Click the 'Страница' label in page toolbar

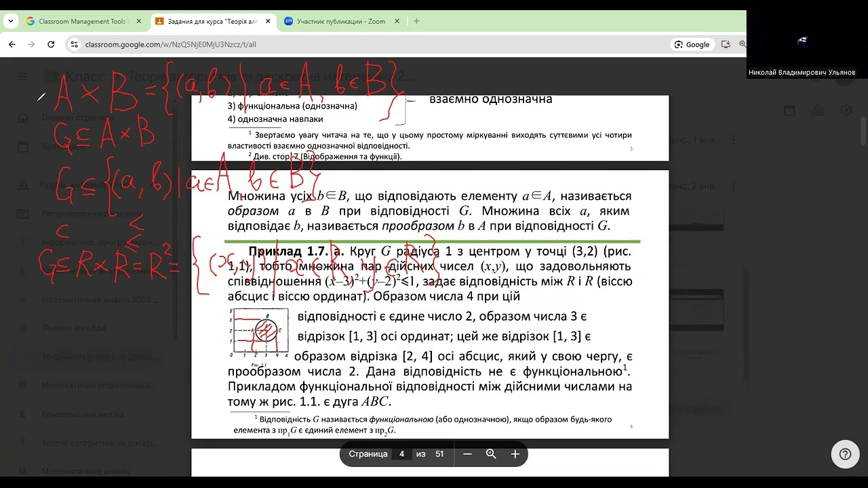point(368,454)
